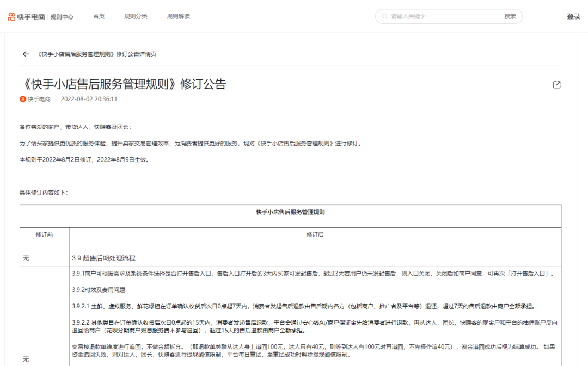The width and height of the screenshot is (588, 366).
Task: Click the 修订后 column header
Action: (x=315, y=234)
